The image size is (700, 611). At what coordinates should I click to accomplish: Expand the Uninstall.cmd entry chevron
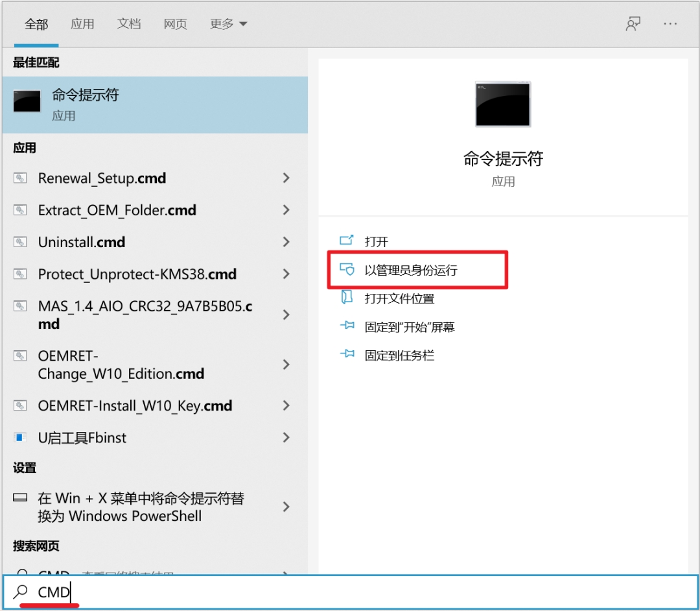tap(286, 241)
